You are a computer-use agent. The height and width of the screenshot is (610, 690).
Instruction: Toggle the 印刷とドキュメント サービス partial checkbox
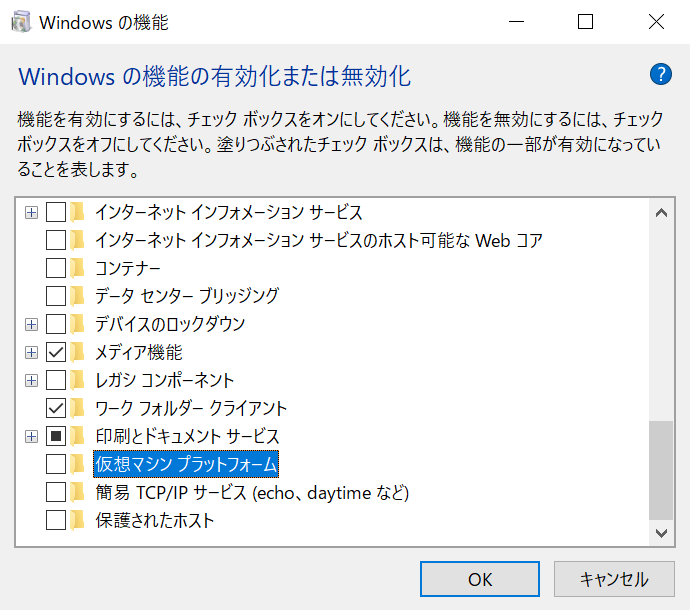click(56, 436)
